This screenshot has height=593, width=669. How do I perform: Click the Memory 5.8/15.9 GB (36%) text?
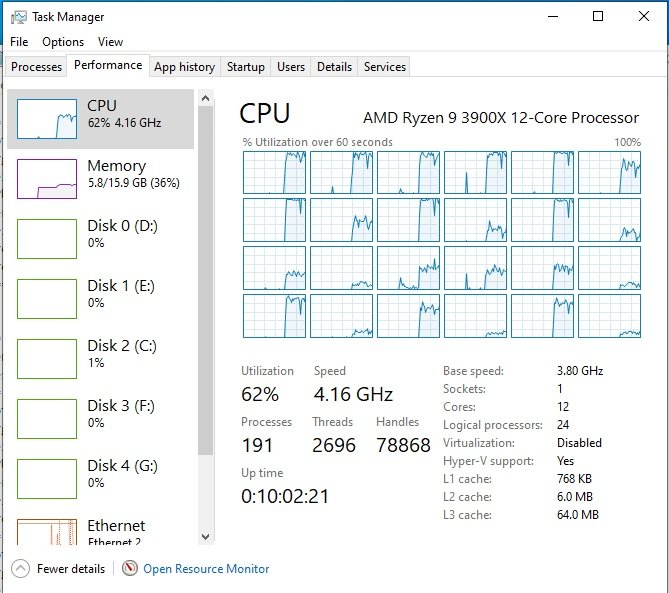134,183
